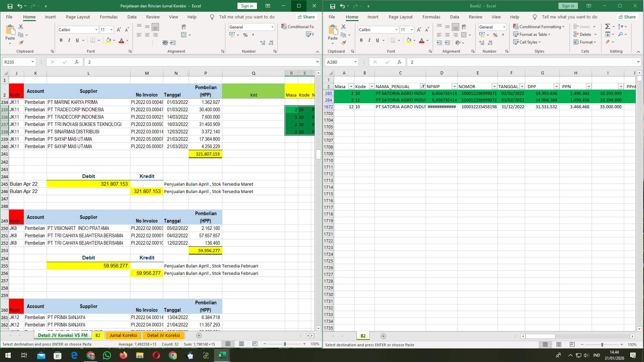Screen dimensions: 644x362
Task: Click the Sign in button
Action: [247, 6]
